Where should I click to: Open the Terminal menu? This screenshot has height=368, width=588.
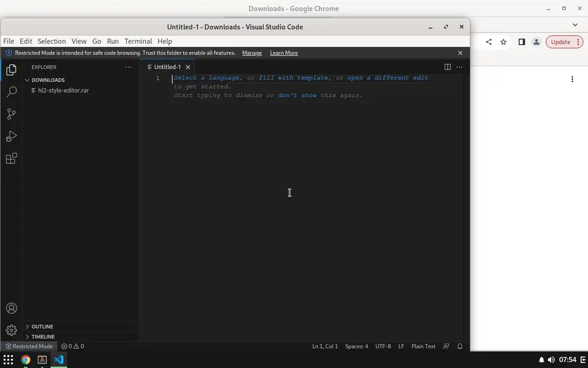tap(138, 41)
